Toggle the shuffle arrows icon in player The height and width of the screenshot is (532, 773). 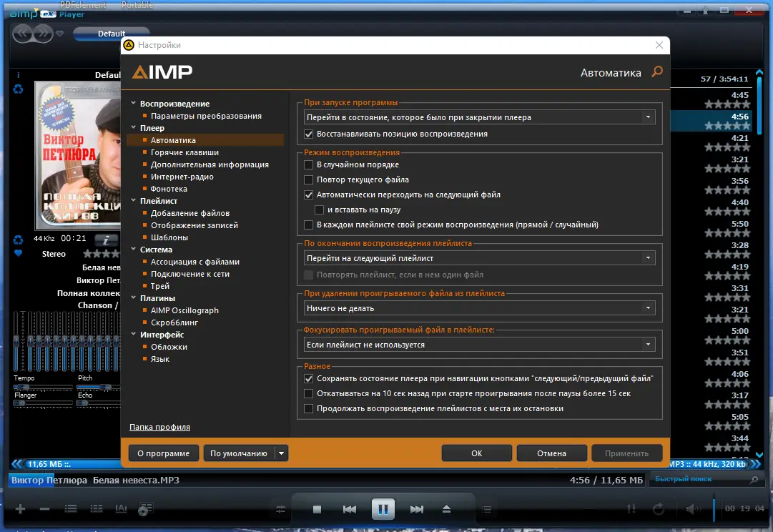[x=631, y=509]
